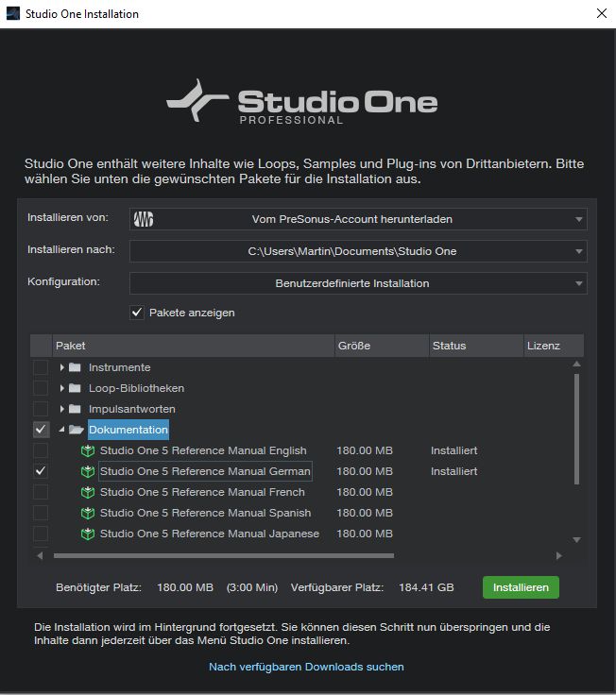616x695 pixels.
Task: Click the Lizenz column header
Action: pos(554,346)
